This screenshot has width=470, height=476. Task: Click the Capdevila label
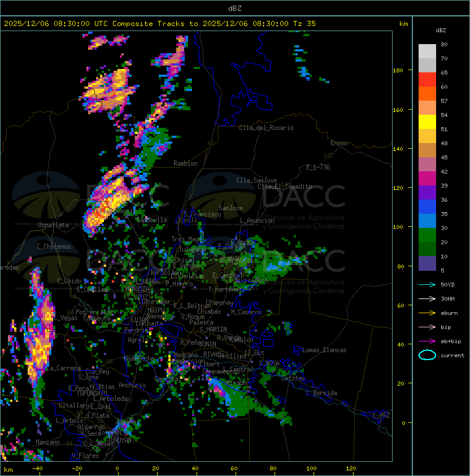(151, 220)
